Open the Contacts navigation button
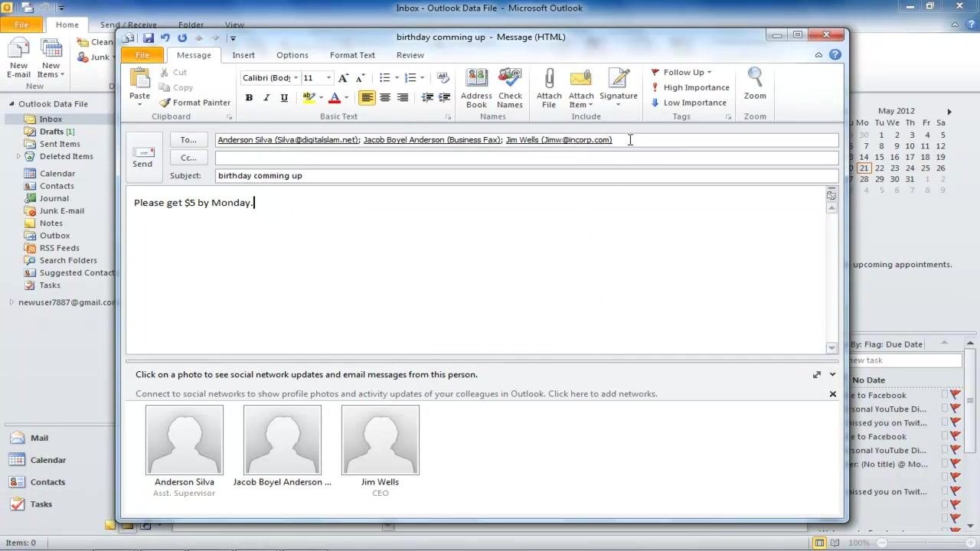This screenshot has width=980, height=551. (47, 482)
